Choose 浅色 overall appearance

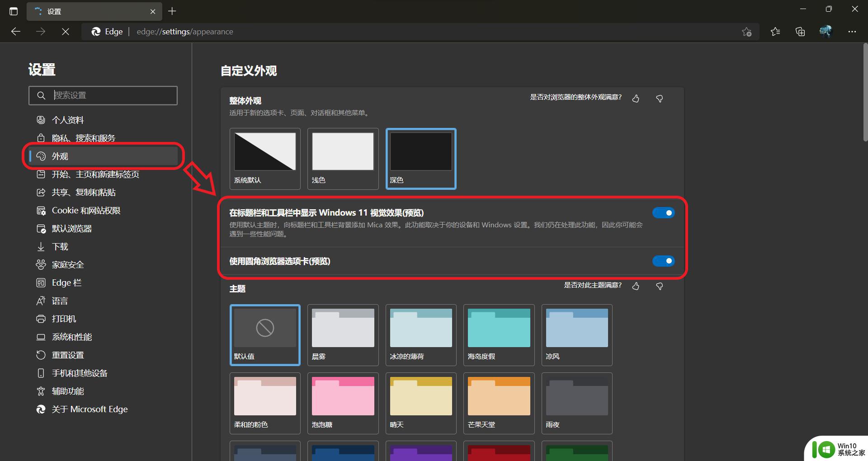point(343,159)
